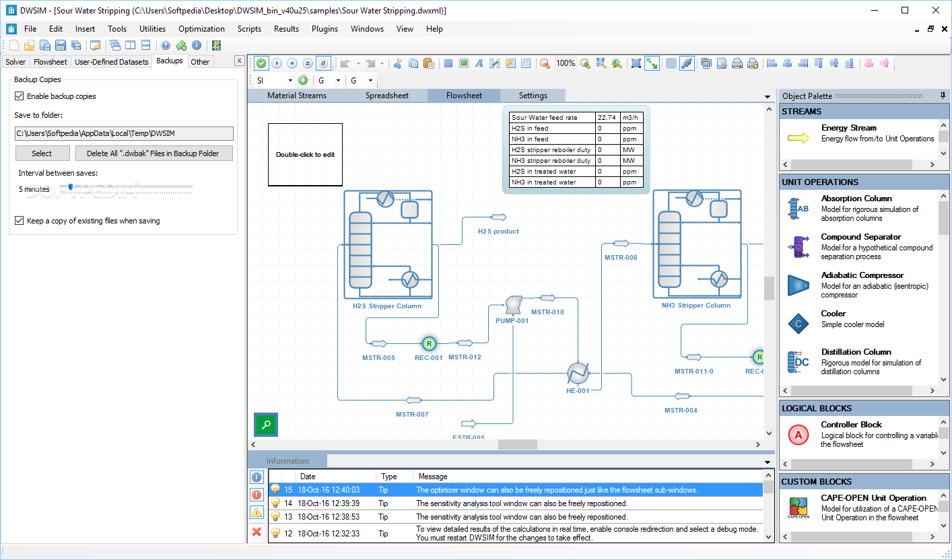This screenshot has width=952, height=560.
Task: Click the cascade windows icon
Action: [x=115, y=45]
